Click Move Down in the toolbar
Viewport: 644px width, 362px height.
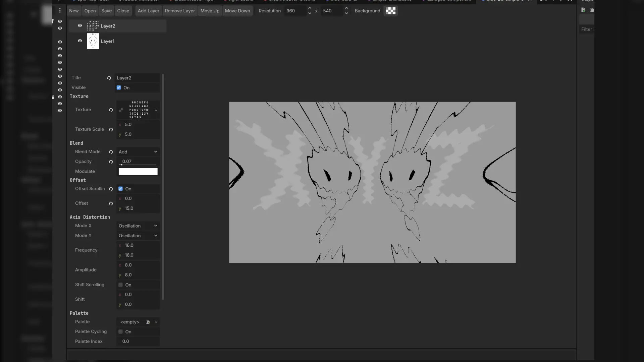(237, 11)
